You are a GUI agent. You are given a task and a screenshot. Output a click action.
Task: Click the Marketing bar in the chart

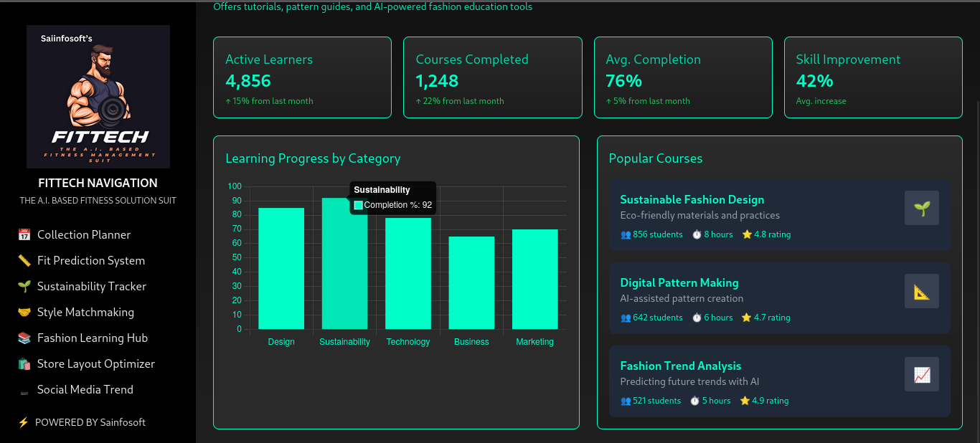click(534, 280)
